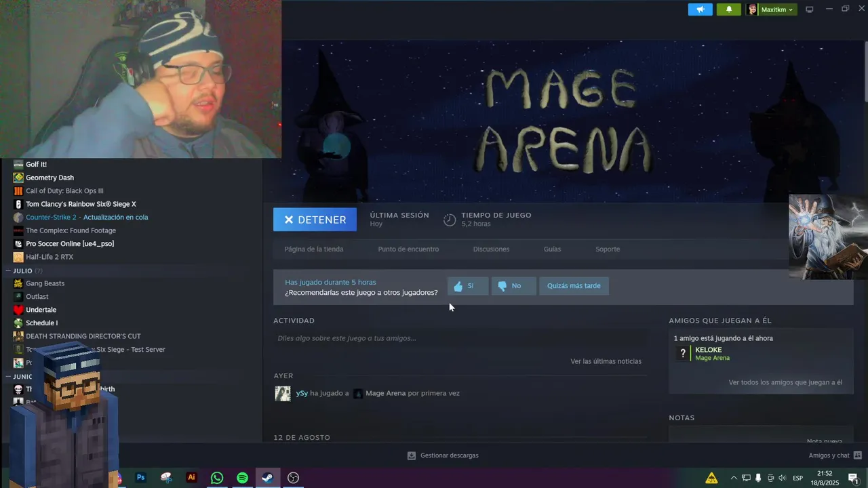Open Spotify from the taskbar
Viewport: 868px width, 488px height.
point(242,478)
